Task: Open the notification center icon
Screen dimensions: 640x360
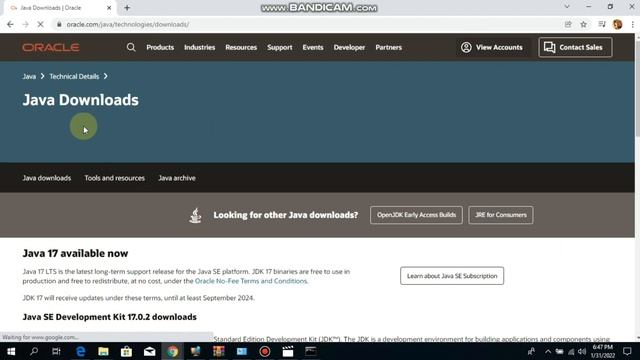Action: click(627, 351)
